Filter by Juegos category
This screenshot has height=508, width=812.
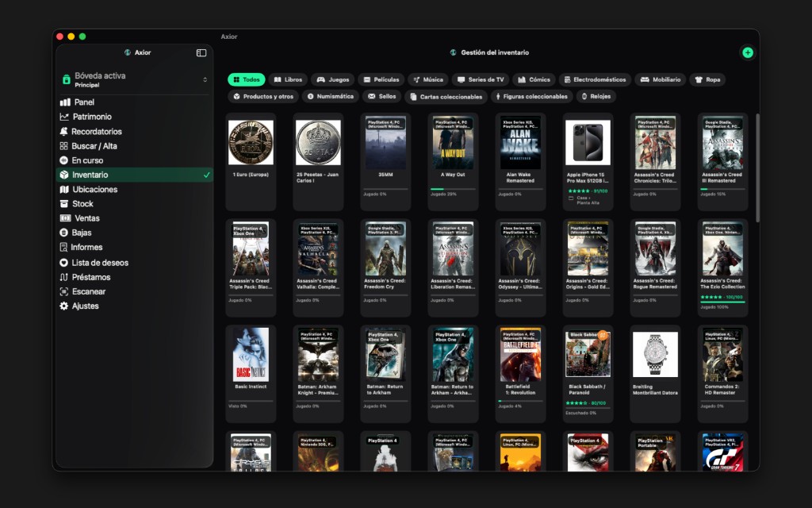coord(333,79)
